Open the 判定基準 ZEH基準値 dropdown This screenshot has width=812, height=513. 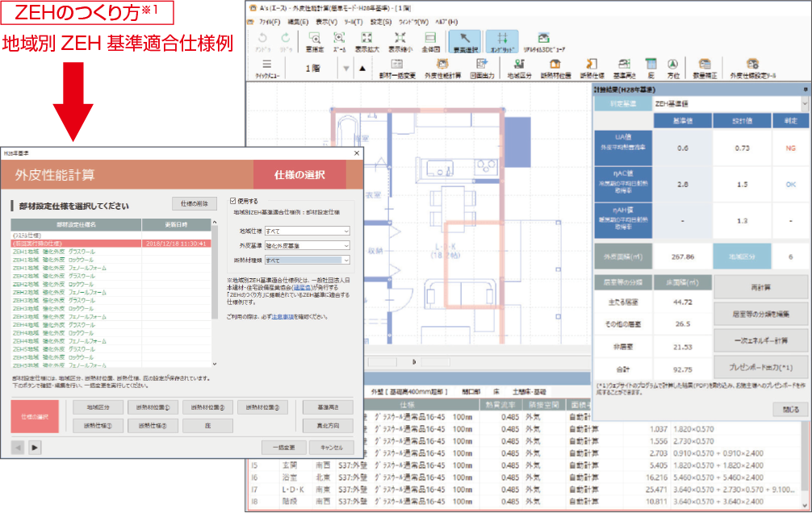coord(730,103)
